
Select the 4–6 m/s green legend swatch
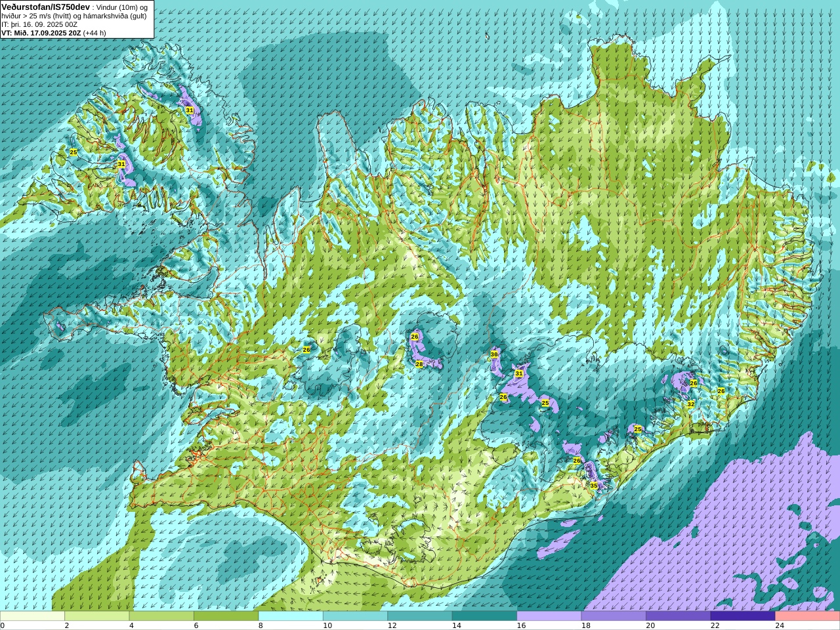coord(161,616)
